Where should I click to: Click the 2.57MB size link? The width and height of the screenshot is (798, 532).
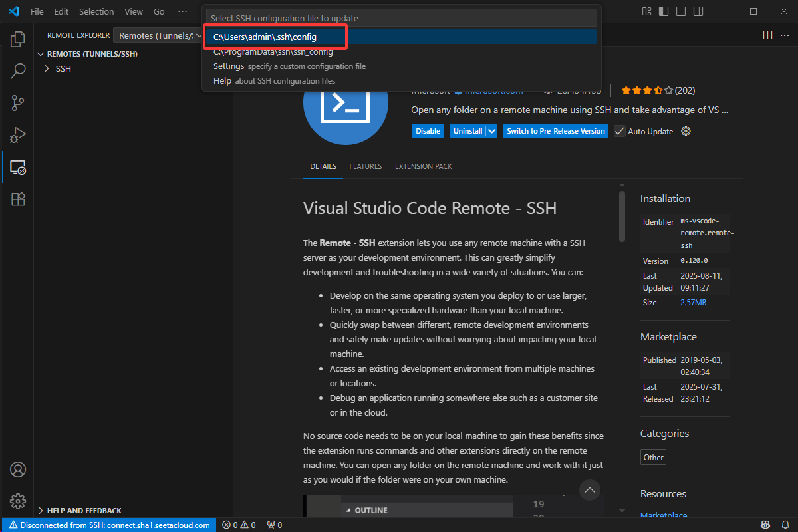point(693,303)
